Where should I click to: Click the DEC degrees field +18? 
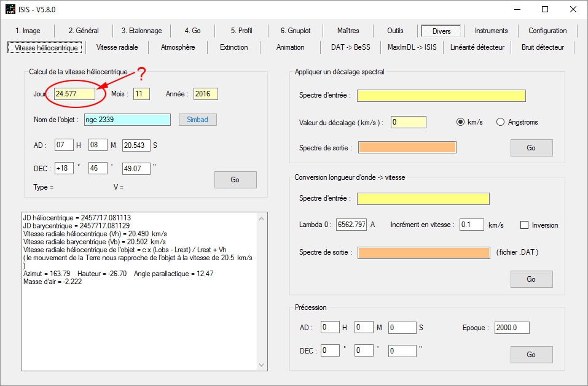pos(64,168)
